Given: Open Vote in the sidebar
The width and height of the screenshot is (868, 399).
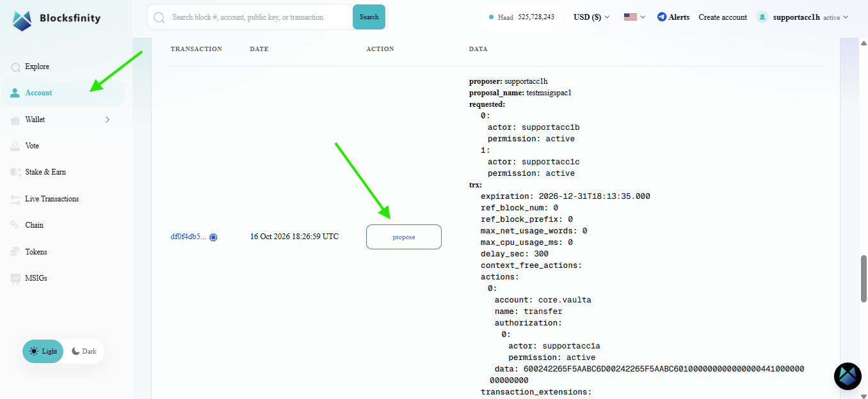Looking at the screenshot, I should point(32,146).
